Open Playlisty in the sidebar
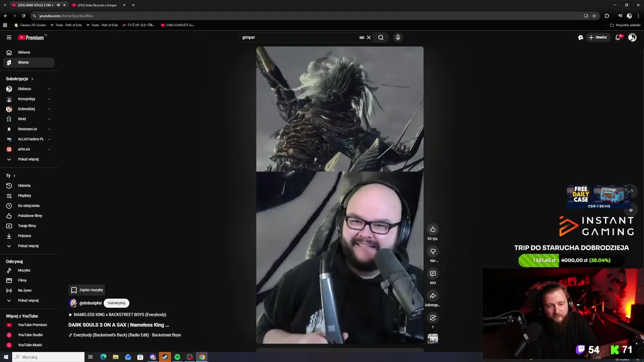This screenshot has height=362, width=644. coord(29,196)
